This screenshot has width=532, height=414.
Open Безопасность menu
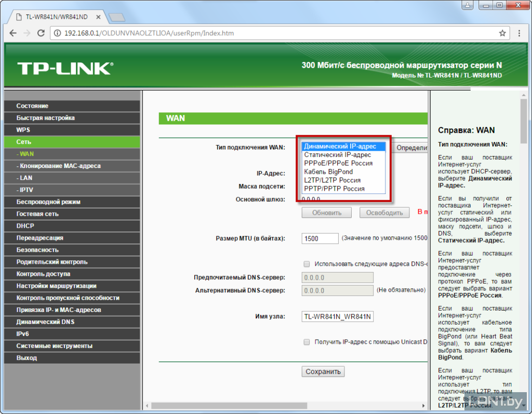pos(72,250)
